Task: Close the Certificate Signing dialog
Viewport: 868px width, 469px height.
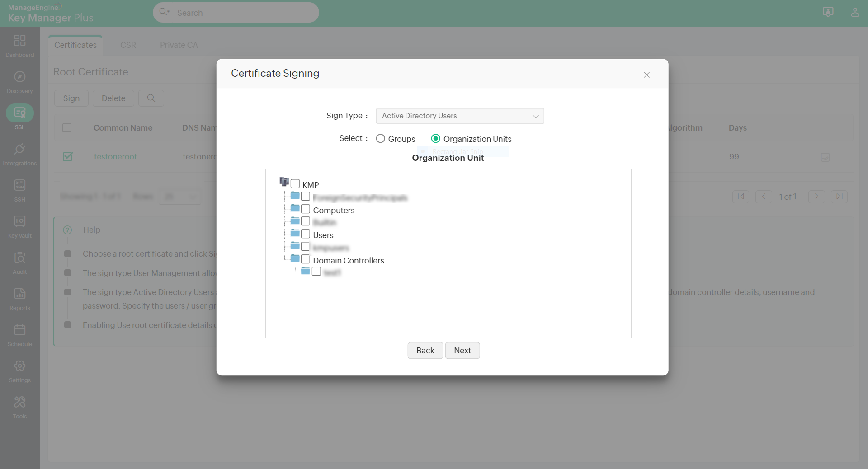Action: pyautogui.click(x=647, y=75)
